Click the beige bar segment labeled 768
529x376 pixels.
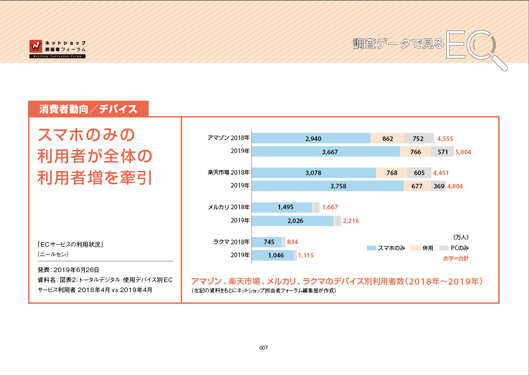(392, 173)
